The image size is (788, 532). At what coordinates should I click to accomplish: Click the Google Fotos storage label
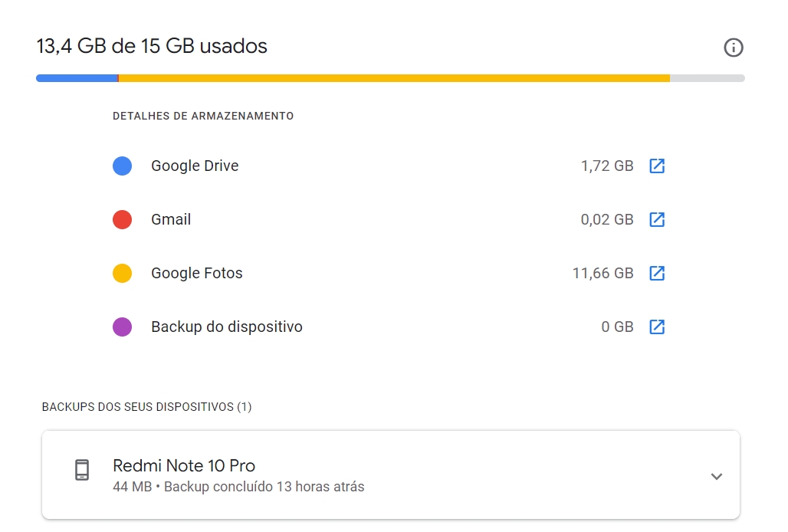click(197, 273)
